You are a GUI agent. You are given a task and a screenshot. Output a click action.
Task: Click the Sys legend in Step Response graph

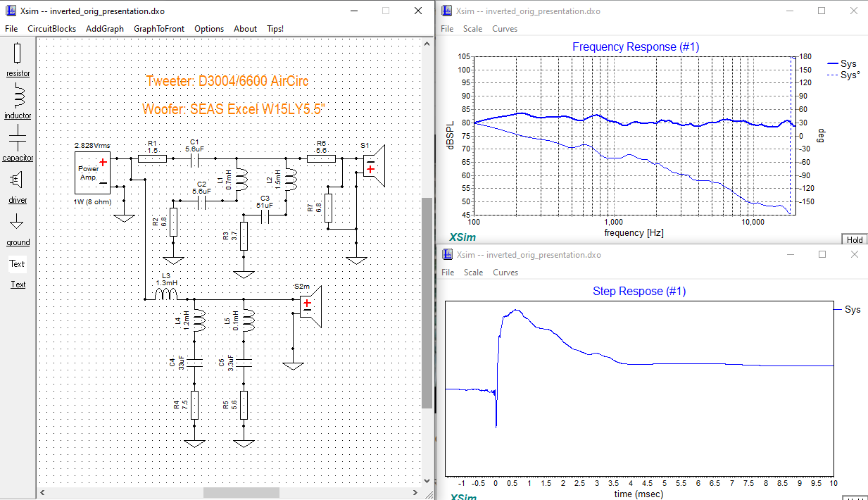click(848, 309)
